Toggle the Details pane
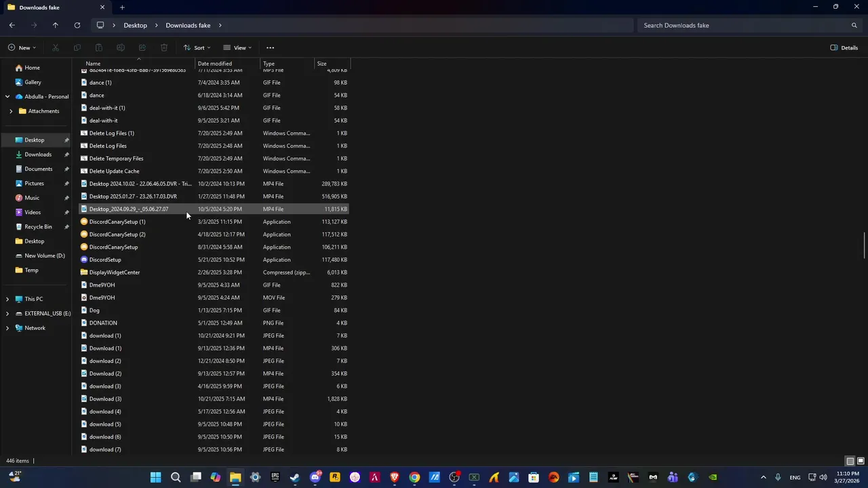Screen dimensions: 868x488 point(844,47)
